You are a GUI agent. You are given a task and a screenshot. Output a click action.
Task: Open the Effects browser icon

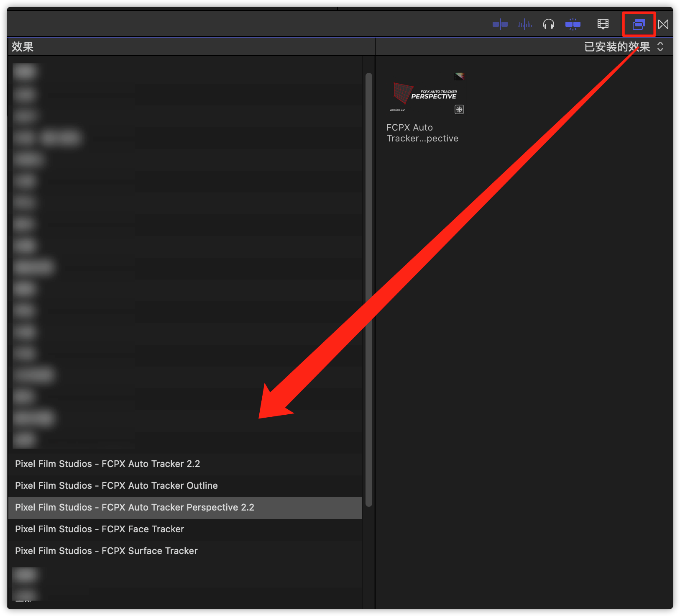coord(639,24)
